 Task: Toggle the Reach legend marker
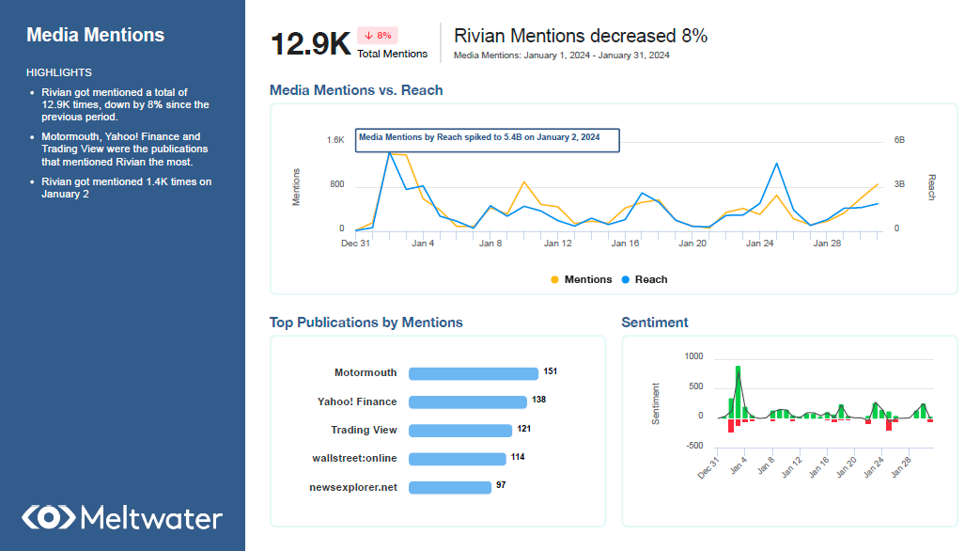626,279
